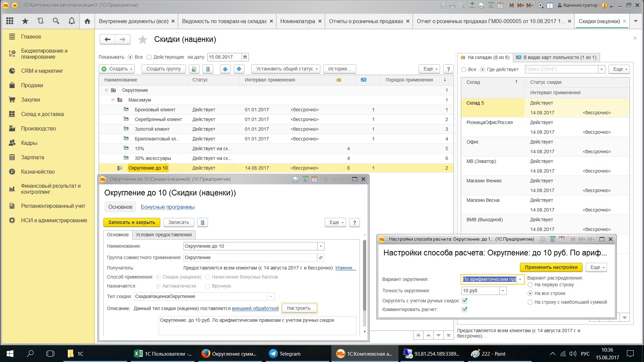Open Условия предоставления tab

click(x=164, y=235)
